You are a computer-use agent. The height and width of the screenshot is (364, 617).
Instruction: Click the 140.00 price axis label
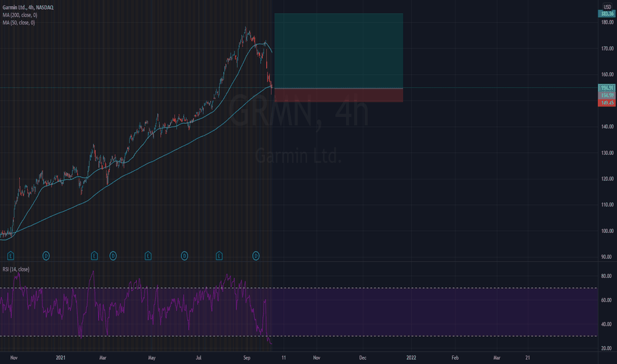[x=607, y=126]
